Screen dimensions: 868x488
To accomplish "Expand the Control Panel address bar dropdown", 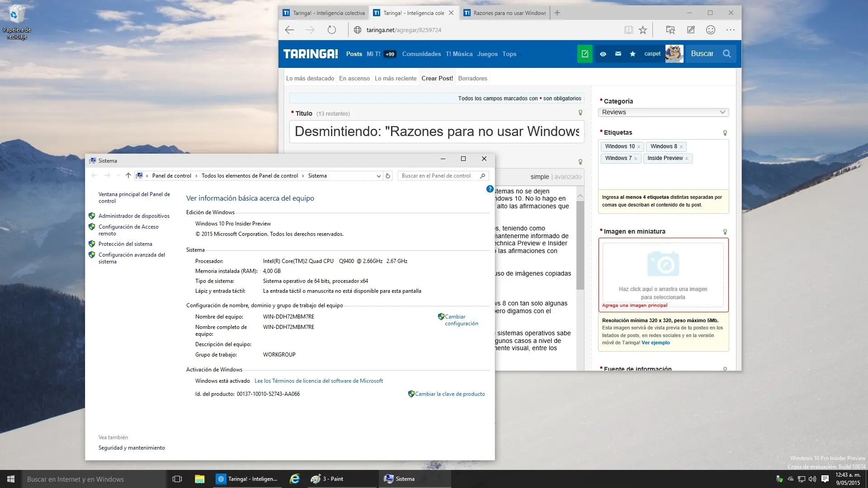I will tap(379, 176).
